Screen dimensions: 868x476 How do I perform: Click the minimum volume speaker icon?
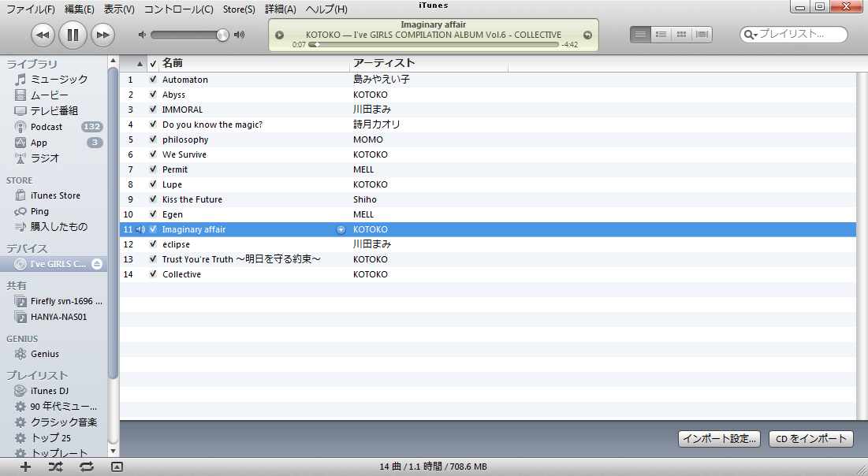[x=142, y=35]
